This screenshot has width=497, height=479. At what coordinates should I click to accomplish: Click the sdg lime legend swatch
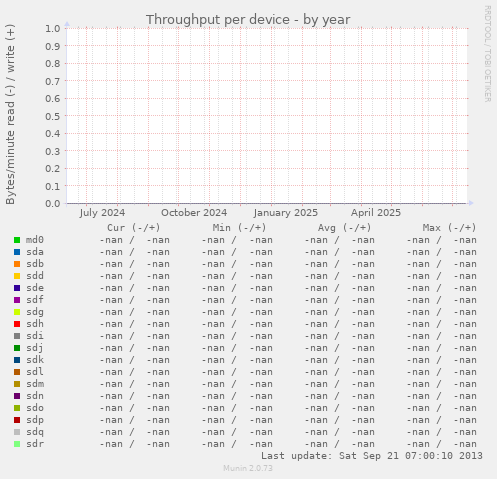coord(17,312)
